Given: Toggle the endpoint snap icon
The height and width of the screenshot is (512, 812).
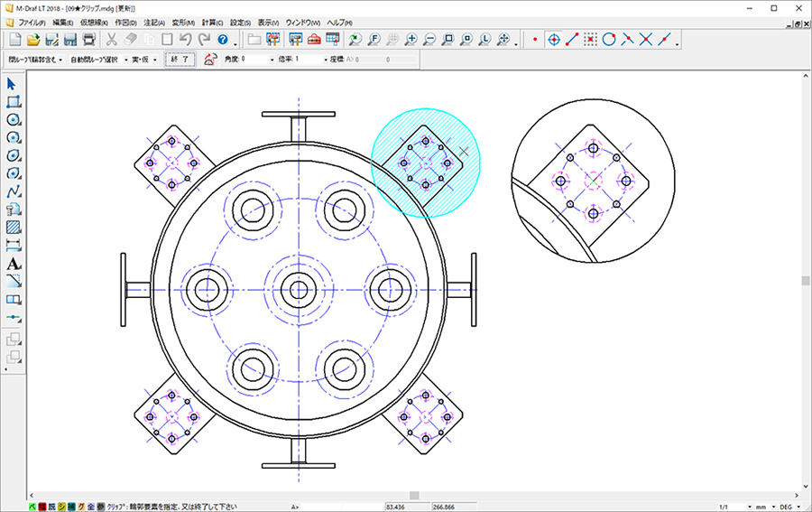Looking at the screenshot, I should (x=572, y=40).
